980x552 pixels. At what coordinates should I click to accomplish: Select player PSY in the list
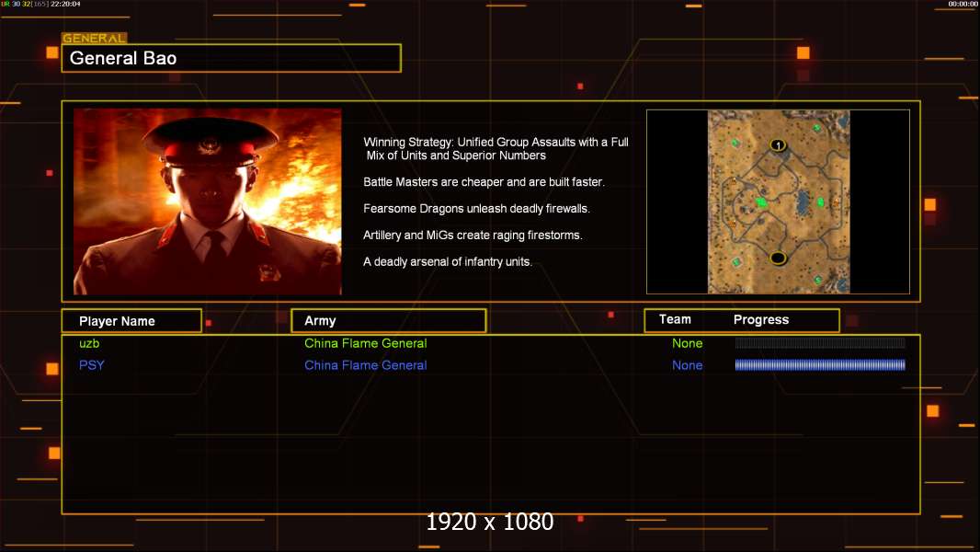(x=91, y=365)
